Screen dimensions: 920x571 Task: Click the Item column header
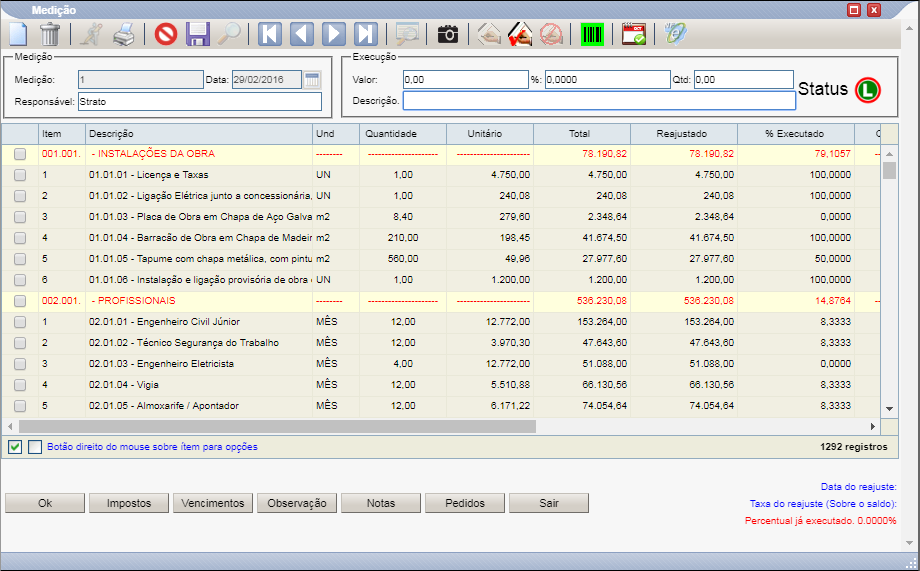(62, 134)
